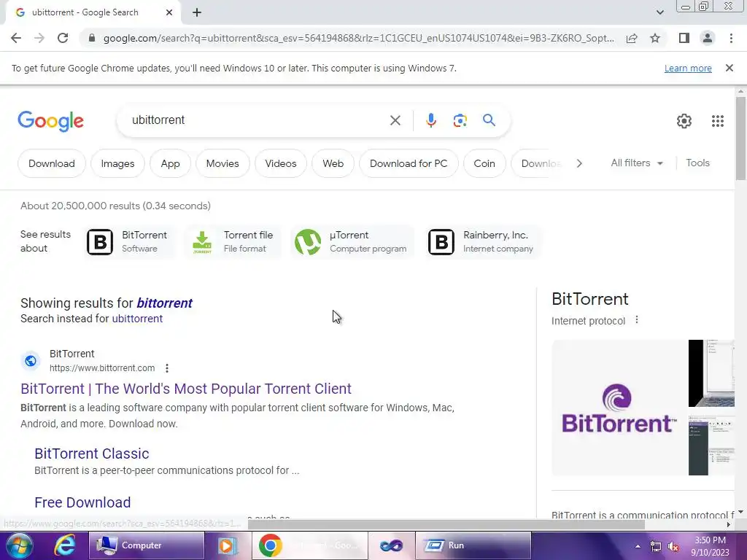This screenshot has width=747, height=560.
Task: Show hidden system tray icons
Action: tap(638, 546)
